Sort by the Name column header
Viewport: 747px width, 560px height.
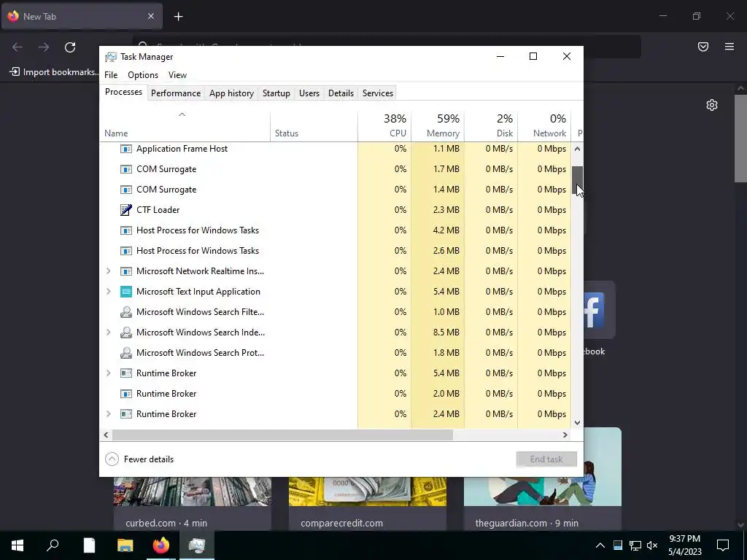pyautogui.click(x=185, y=125)
